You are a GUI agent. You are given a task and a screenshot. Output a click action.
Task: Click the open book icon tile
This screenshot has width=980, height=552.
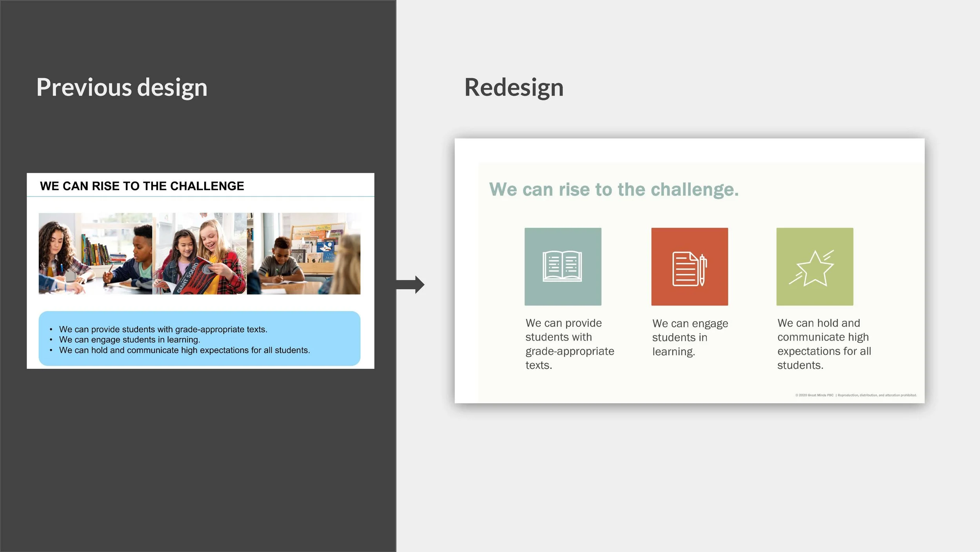pos(563,266)
